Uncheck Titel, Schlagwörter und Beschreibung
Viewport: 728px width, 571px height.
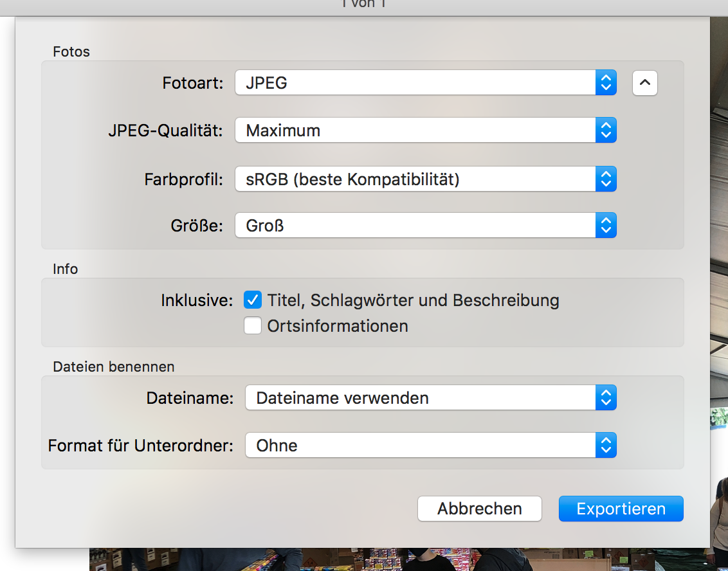click(x=253, y=300)
